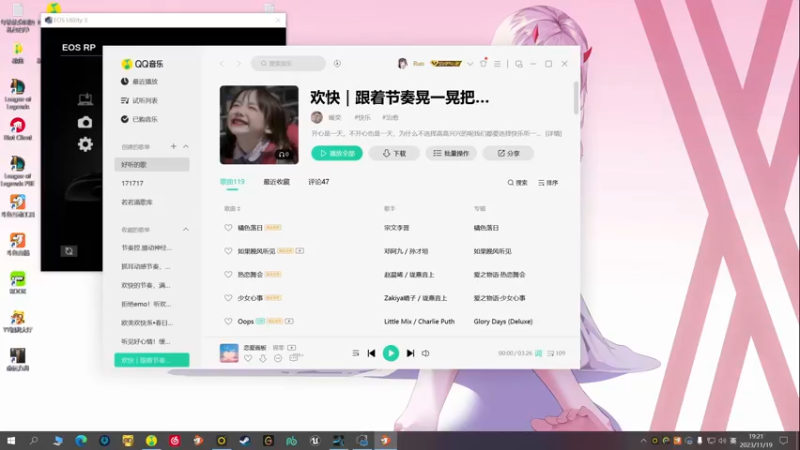Screen dimensions: 800x450
Task: Search within the playlist (搜索)
Action: pyautogui.click(x=517, y=183)
